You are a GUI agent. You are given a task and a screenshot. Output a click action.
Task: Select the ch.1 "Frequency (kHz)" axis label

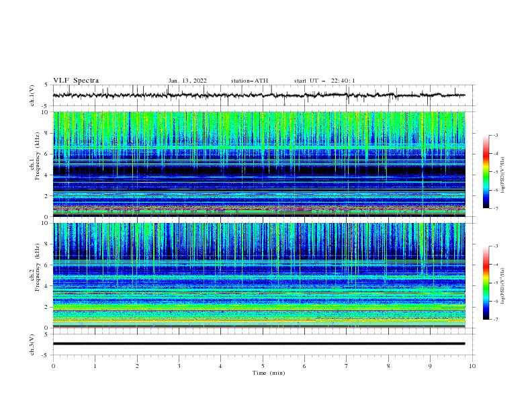pos(38,156)
